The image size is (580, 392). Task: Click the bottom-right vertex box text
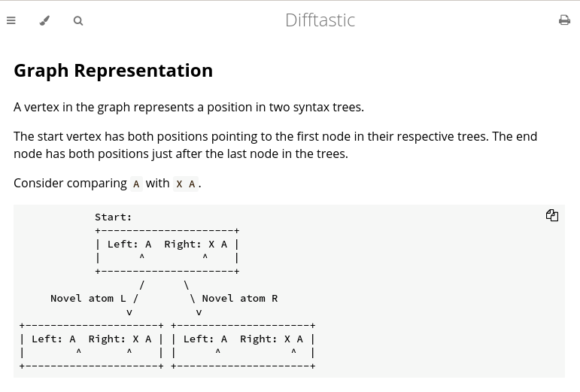(x=242, y=339)
